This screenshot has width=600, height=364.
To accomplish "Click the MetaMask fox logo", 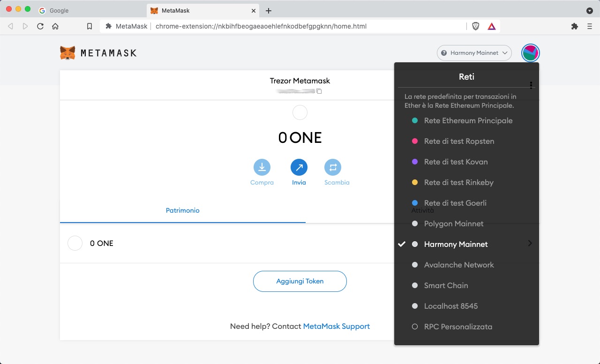I will 67,53.
